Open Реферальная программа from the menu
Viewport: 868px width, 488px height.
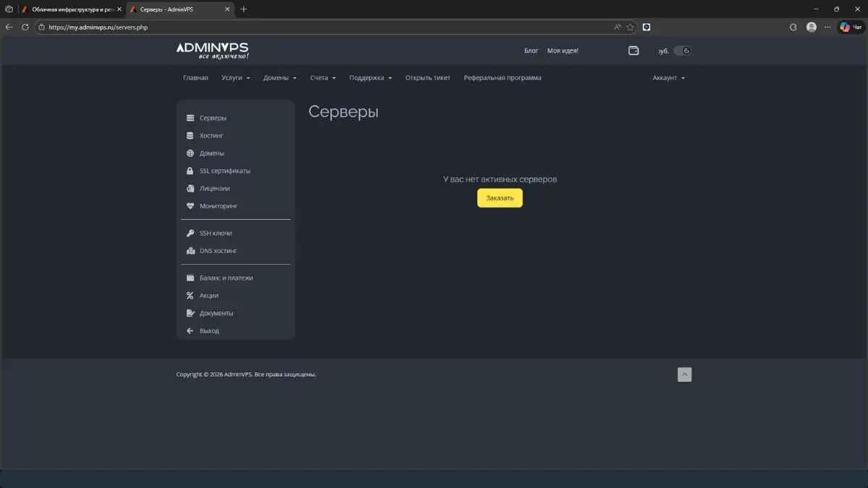point(502,77)
